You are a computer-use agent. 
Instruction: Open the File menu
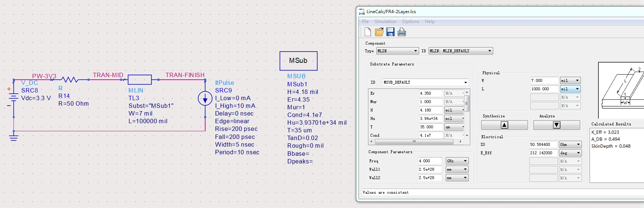tap(365, 22)
